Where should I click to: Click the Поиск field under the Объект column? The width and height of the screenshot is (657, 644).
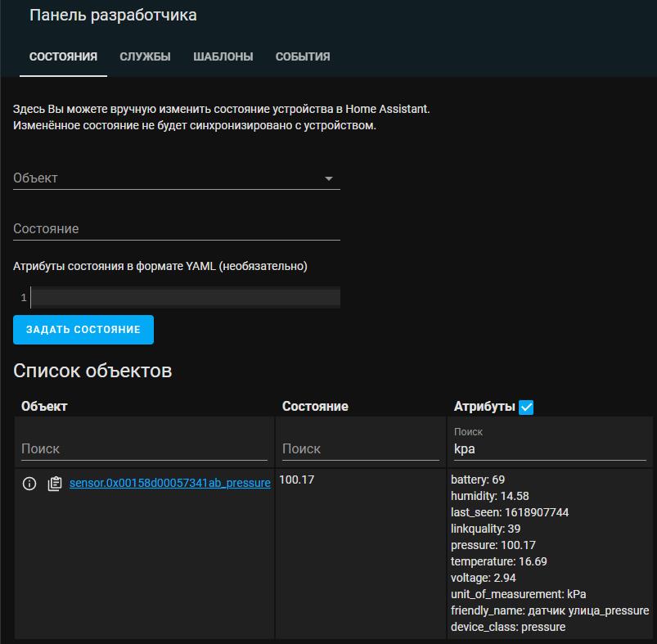click(x=143, y=448)
